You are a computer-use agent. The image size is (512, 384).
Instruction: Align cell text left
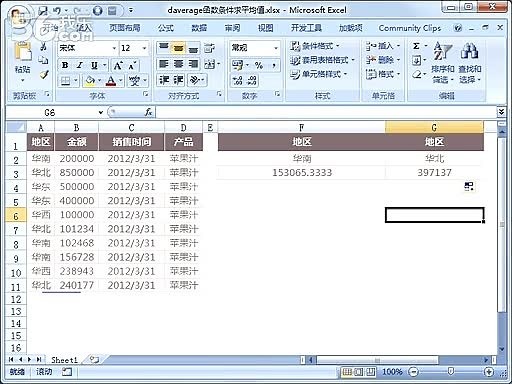point(164,64)
